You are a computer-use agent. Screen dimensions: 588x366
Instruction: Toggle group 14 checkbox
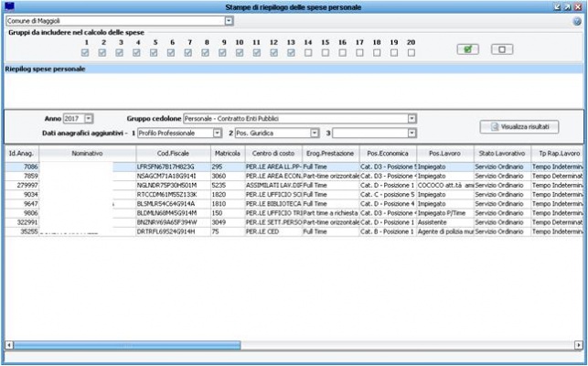(307, 52)
